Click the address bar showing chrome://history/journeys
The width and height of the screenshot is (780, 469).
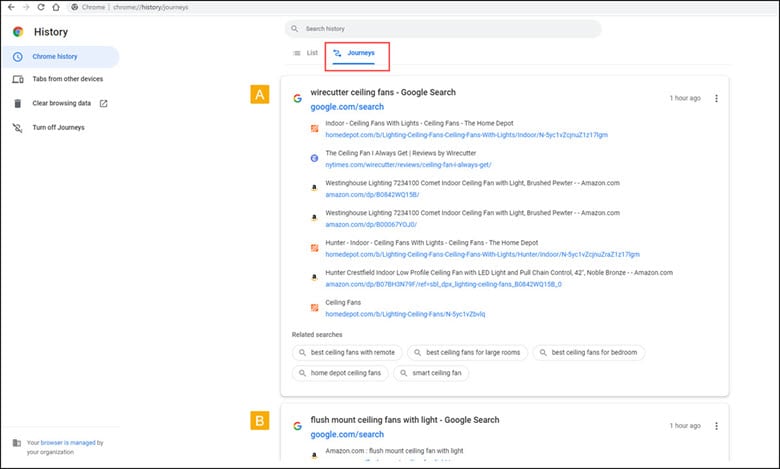pyautogui.click(x=150, y=7)
